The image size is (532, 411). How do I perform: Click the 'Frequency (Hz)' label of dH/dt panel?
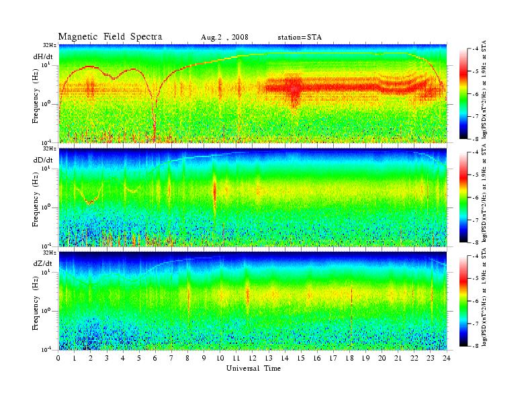[x=36, y=97]
